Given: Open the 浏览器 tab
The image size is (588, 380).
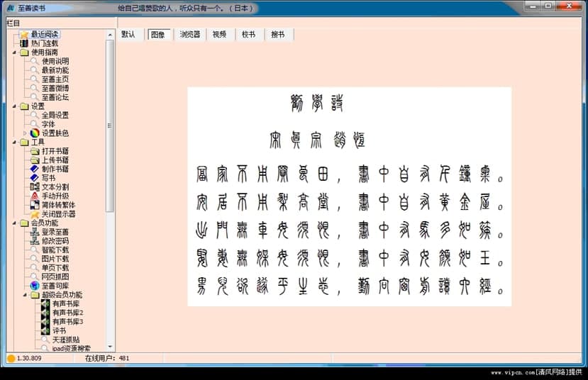Looking at the screenshot, I should click(x=190, y=35).
